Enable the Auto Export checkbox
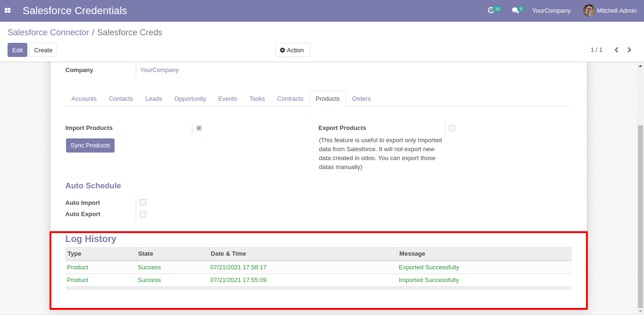The width and height of the screenshot is (644, 315). pyautogui.click(x=143, y=214)
